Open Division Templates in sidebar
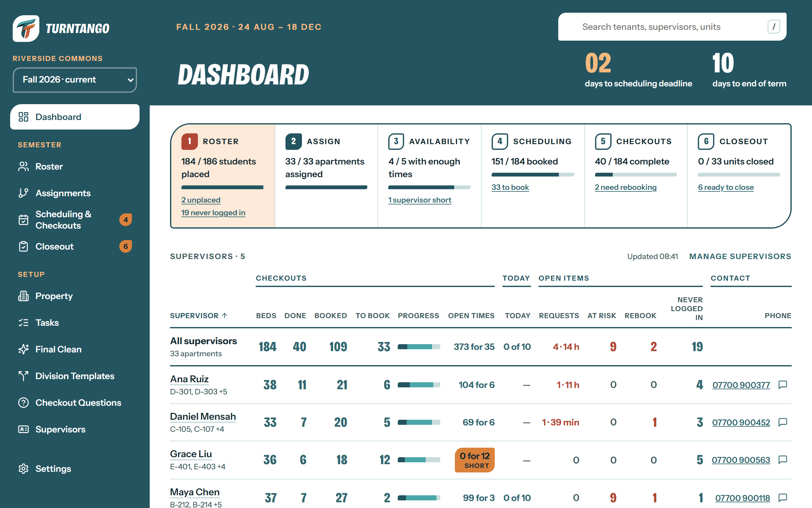 point(75,376)
